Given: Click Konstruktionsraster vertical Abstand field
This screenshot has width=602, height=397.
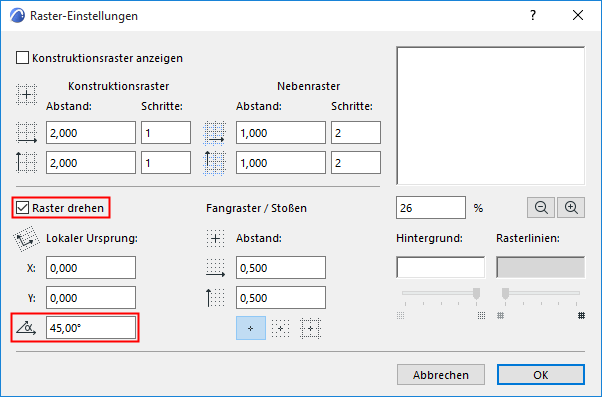Looking at the screenshot, I should click(91, 162).
